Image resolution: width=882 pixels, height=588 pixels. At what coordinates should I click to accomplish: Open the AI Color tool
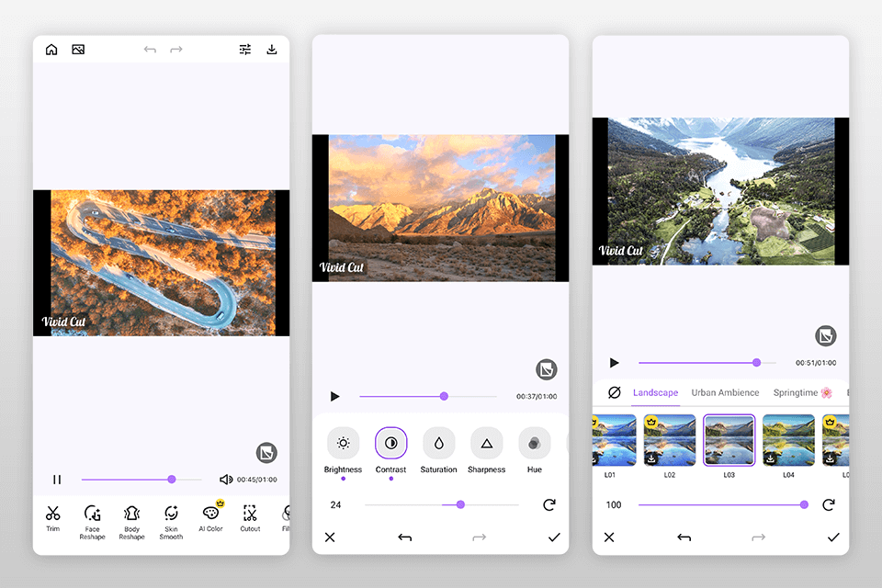[211, 516]
